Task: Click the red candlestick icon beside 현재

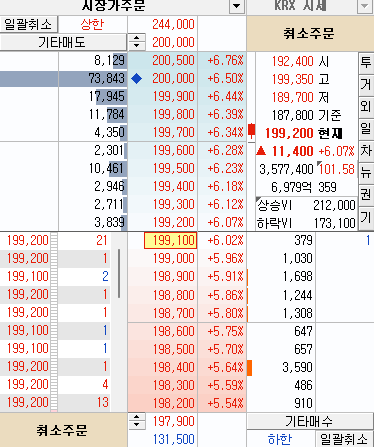Action: 252,131
